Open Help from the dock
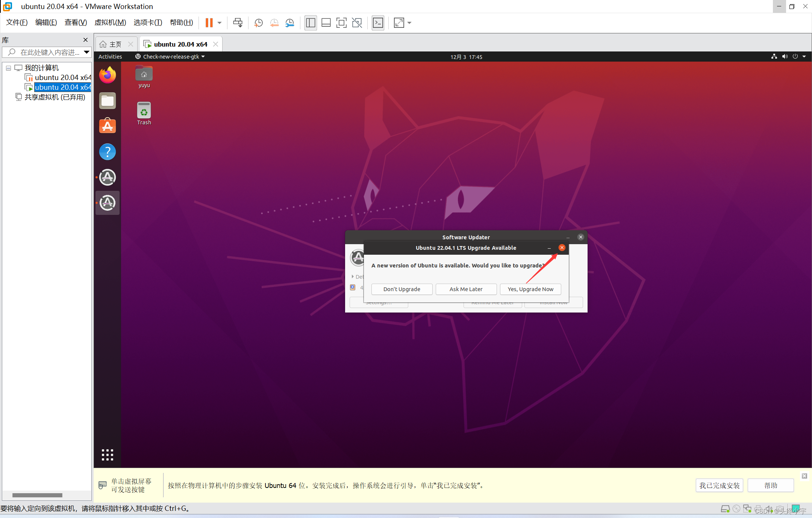 [108, 152]
